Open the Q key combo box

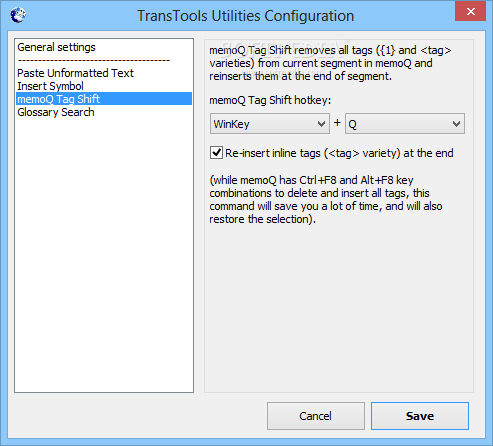click(405, 124)
